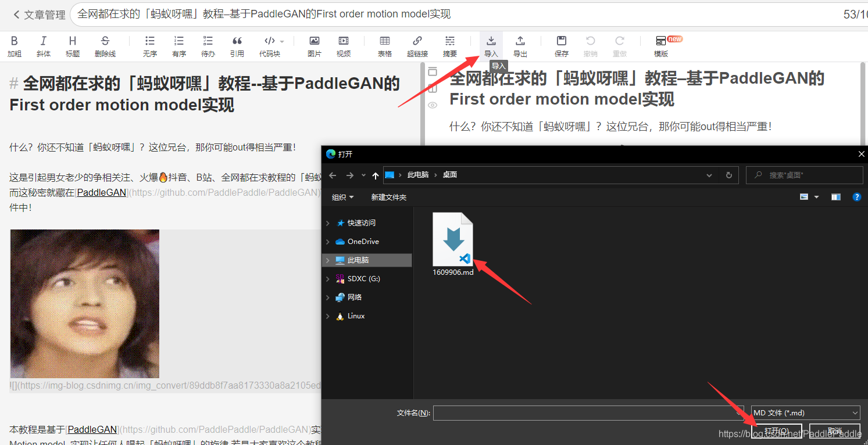Viewport: 868px width, 445px height.
Task: Open the templates (模版) panel
Action: coord(661,46)
